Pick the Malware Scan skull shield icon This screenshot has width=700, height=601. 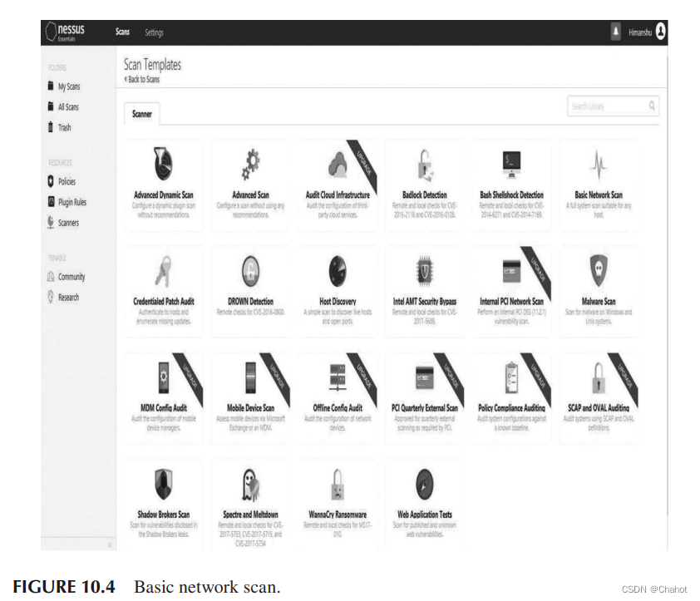599,271
